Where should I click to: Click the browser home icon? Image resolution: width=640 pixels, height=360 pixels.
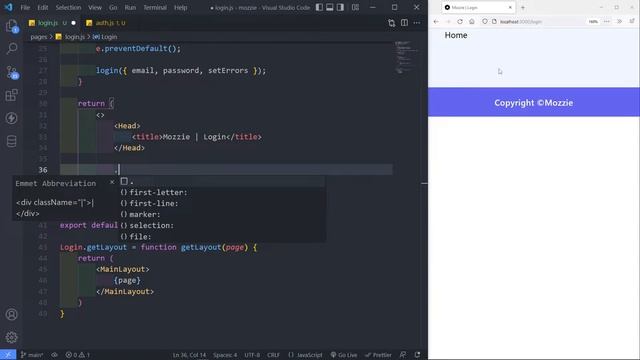[x=472, y=21]
